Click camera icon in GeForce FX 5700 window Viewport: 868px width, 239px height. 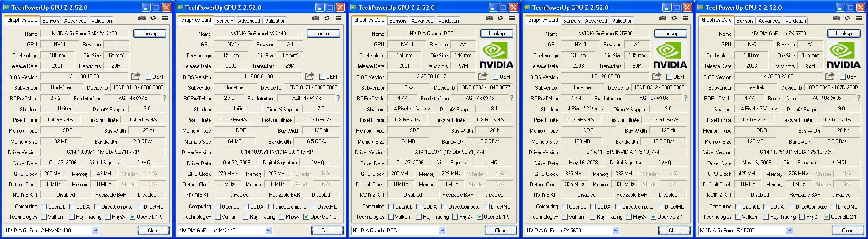836,19
